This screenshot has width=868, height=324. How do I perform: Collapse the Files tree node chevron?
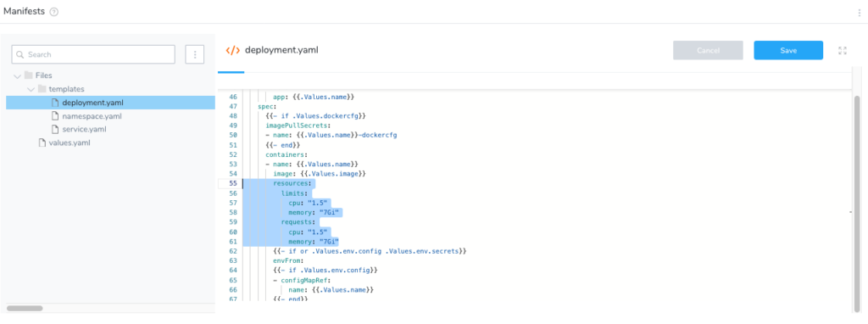[17, 75]
